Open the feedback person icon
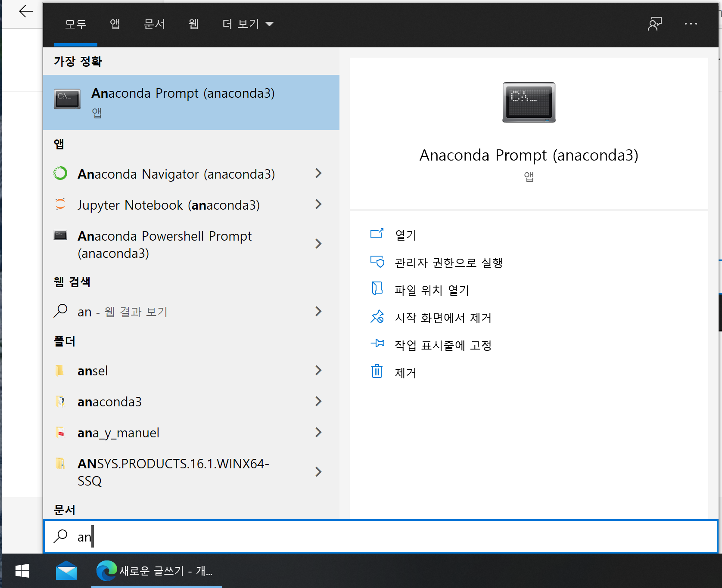 click(x=655, y=24)
